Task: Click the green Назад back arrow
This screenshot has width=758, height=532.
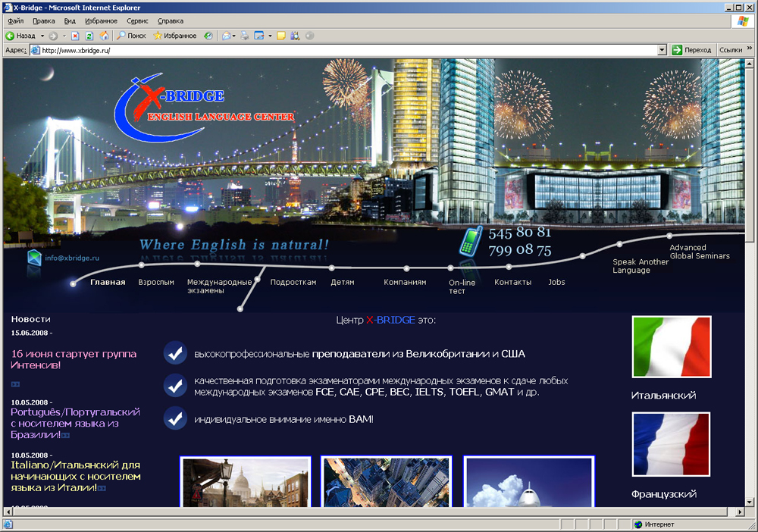Action: coord(10,36)
